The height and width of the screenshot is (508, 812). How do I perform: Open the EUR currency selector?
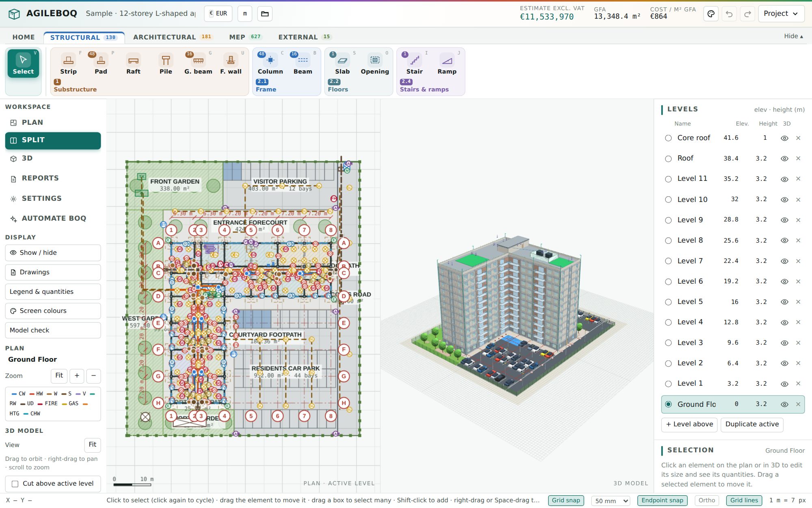pyautogui.click(x=218, y=13)
